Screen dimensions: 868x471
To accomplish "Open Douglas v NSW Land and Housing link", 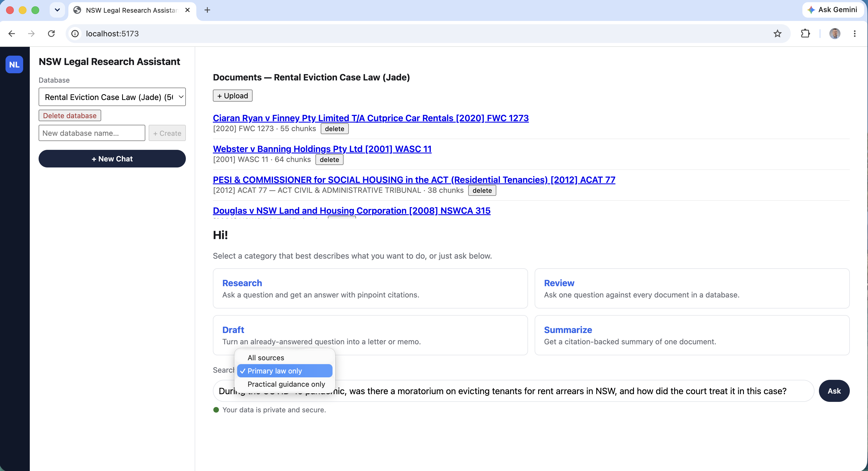I will pos(352,211).
